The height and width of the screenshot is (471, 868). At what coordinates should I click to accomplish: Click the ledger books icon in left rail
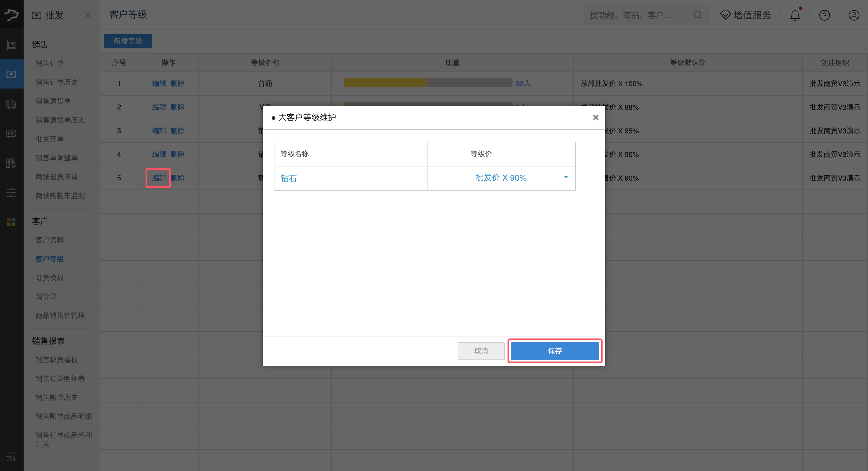pyautogui.click(x=11, y=163)
